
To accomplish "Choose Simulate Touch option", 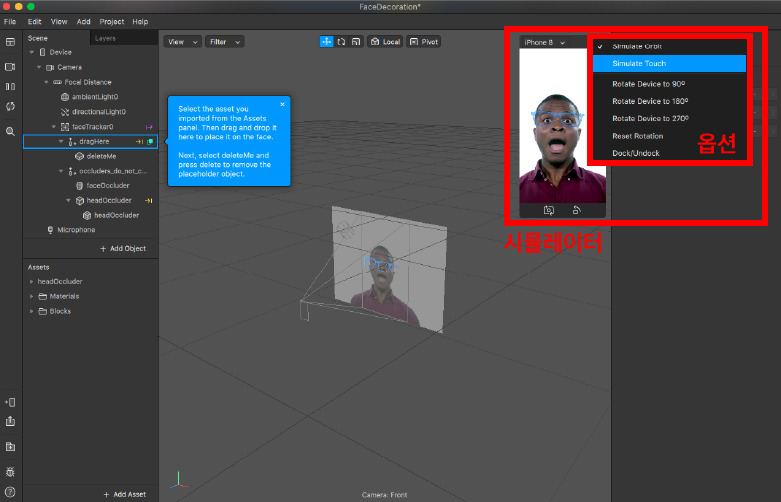I will pos(669,63).
